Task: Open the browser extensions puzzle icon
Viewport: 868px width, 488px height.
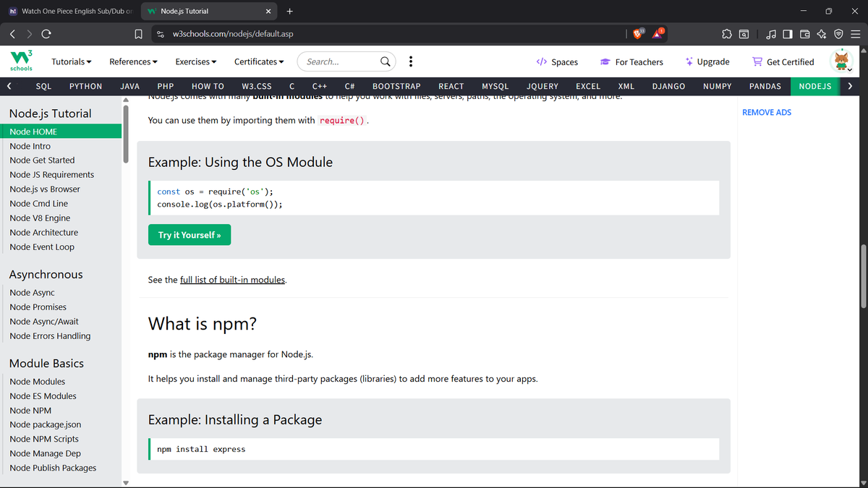Action: (x=726, y=34)
